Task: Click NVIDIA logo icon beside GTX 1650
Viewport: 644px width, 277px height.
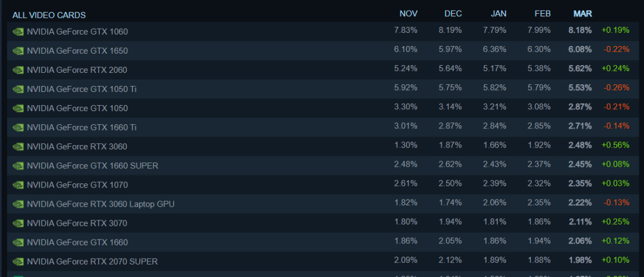Action: pos(18,51)
